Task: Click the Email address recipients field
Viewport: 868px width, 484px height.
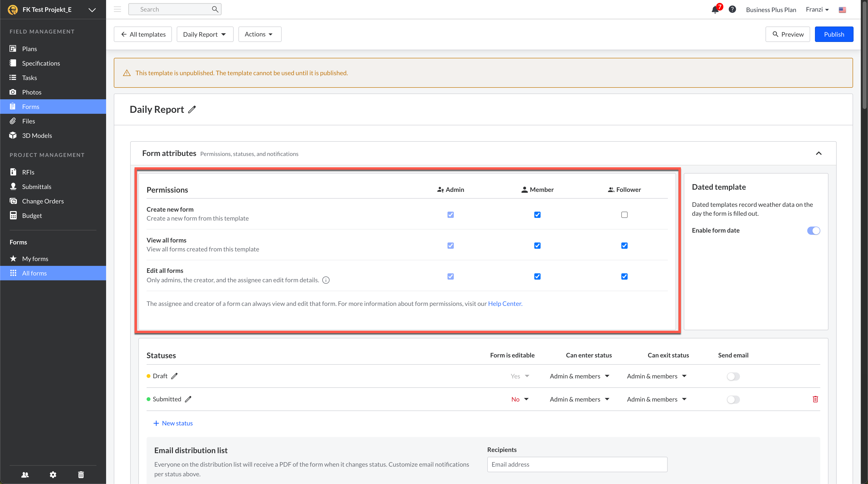Action: tap(577, 464)
